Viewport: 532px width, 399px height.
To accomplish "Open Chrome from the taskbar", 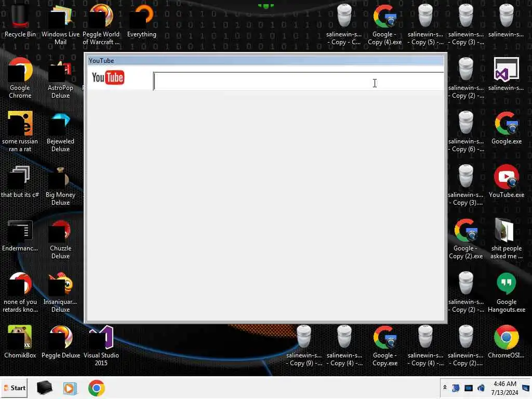I will pyautogui.click(x=96, y=388).
